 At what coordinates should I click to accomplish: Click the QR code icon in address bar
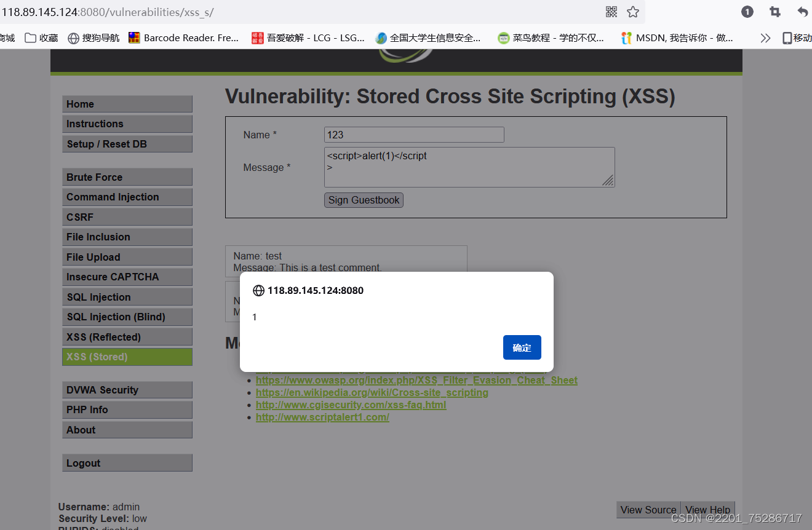[611, 12]
